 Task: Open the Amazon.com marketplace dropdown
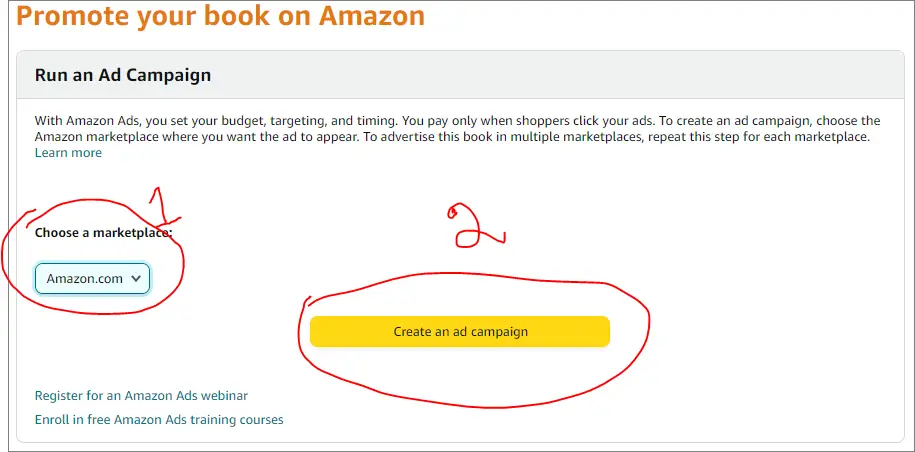(92, 279)
